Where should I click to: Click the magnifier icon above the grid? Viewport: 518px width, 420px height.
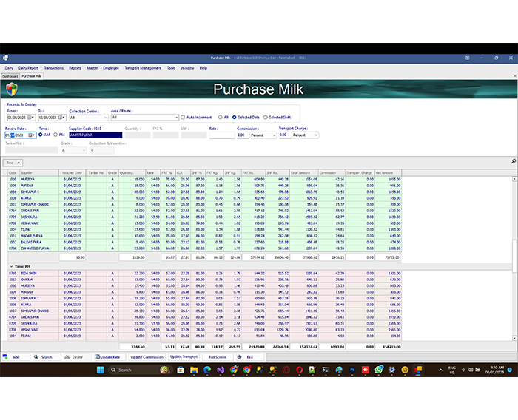(x=514, y=161)
